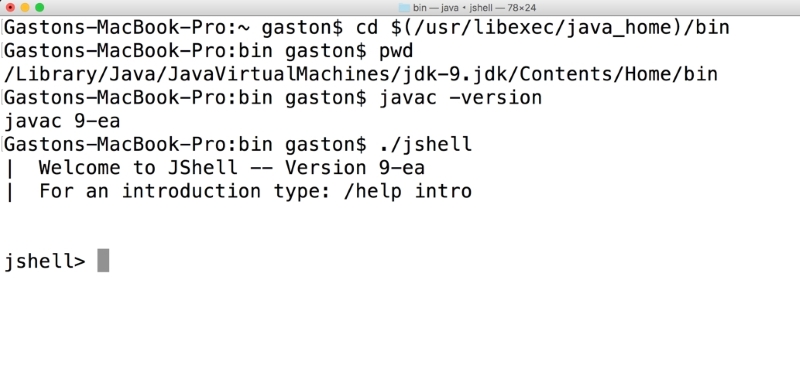Screen dimensions: 800x373
Task: Click the '/help intro' text
Action: [408, 191]
